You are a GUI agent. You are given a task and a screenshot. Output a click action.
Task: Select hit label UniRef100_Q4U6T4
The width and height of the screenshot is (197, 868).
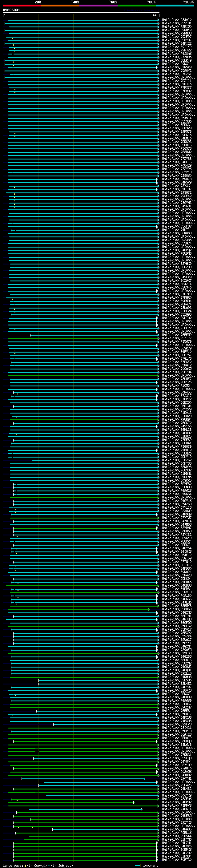177,809
